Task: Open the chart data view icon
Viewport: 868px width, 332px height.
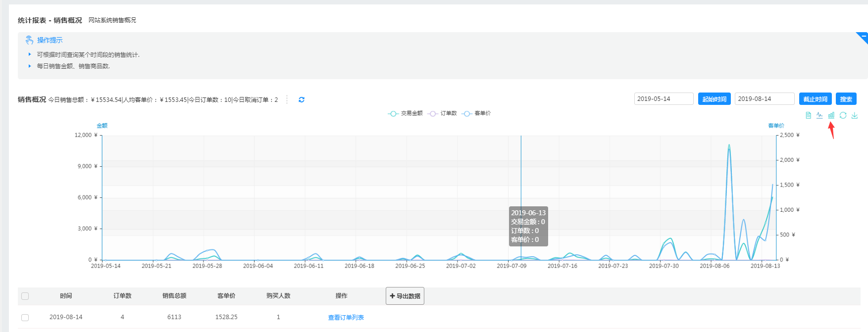Action: pyautogui.click(x=808, y=115)
